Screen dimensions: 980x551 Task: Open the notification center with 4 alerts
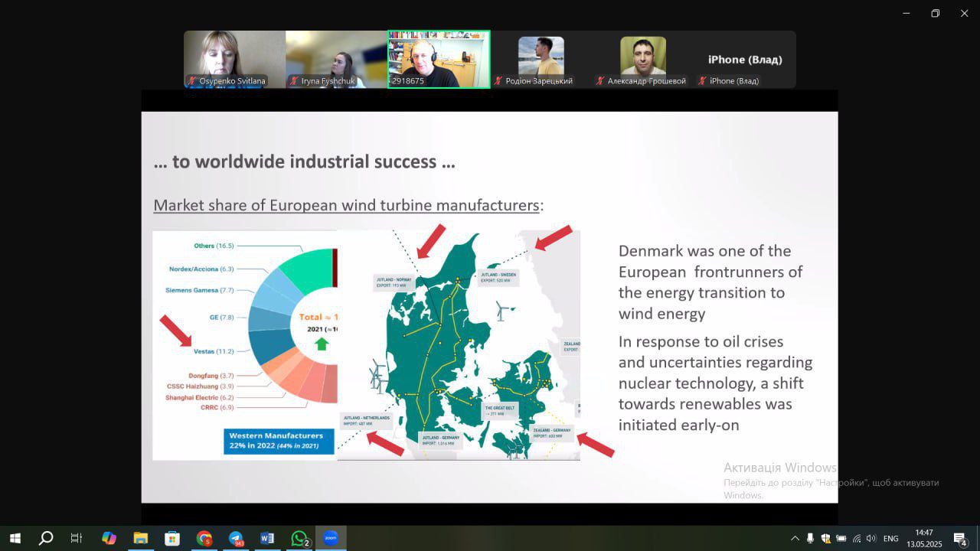pyautogui.click(x=960, y=539)
